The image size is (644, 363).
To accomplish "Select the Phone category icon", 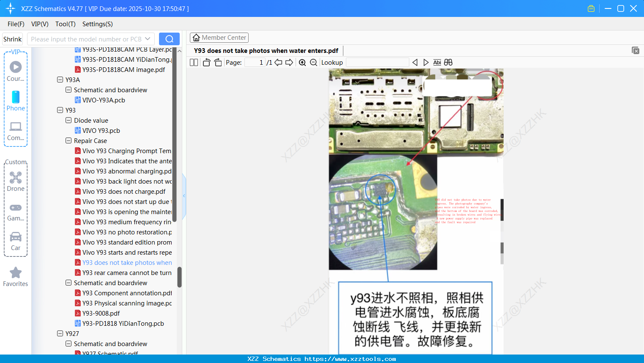I will [x=16, y=101].
